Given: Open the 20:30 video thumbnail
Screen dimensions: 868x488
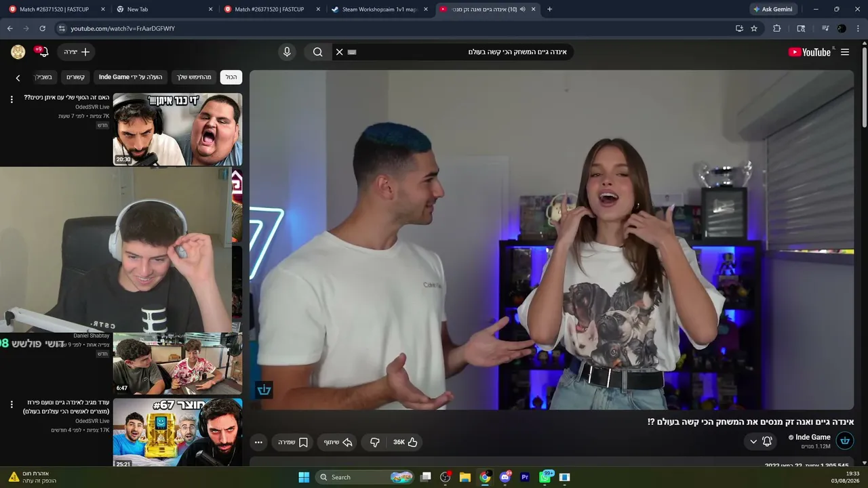Looking at the screenshot, I should tap(178, 129).
